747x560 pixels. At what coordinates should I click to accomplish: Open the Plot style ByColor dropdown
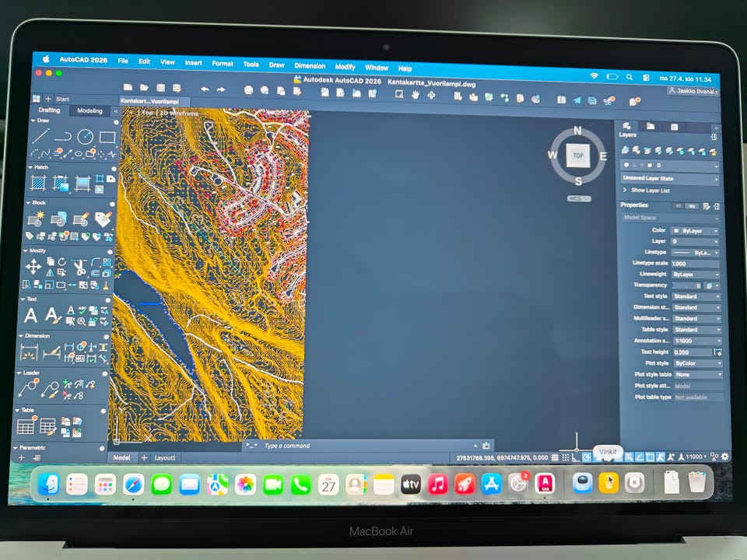(x=698, y=363)
